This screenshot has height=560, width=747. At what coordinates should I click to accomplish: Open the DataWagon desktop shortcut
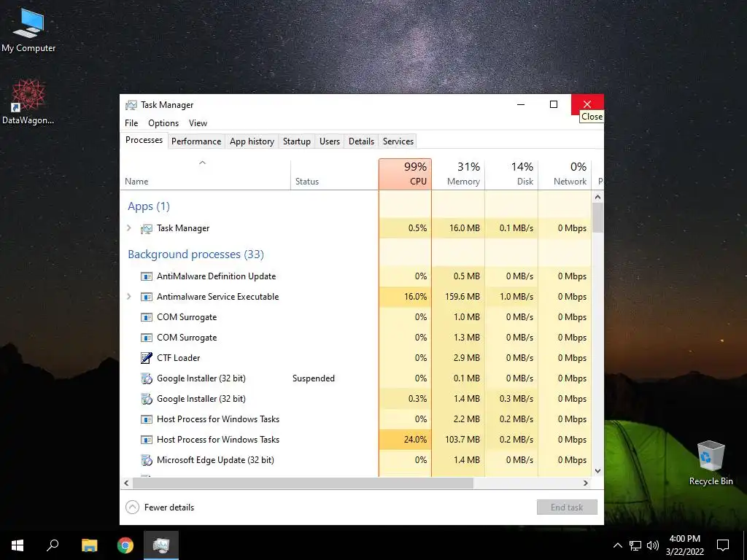point(28,102)
